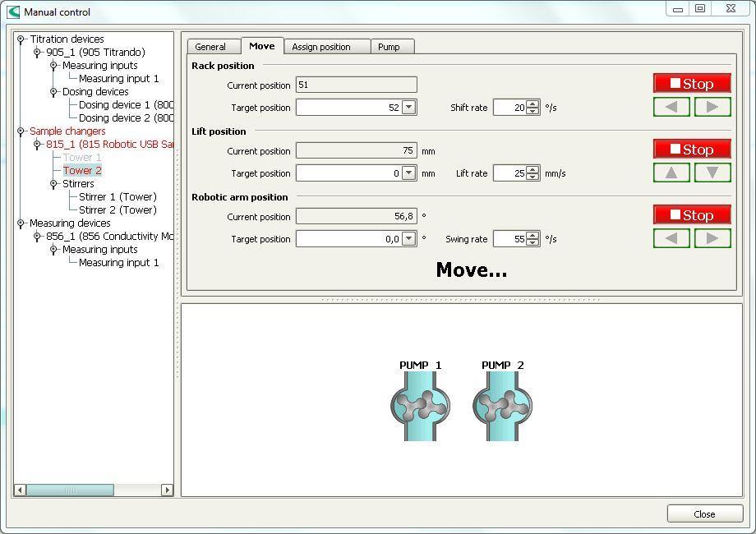The height and width of the screenshot is (534, 756).
Task: Select Dosing device 2 in tree
Action: click(x=126, y=117)
